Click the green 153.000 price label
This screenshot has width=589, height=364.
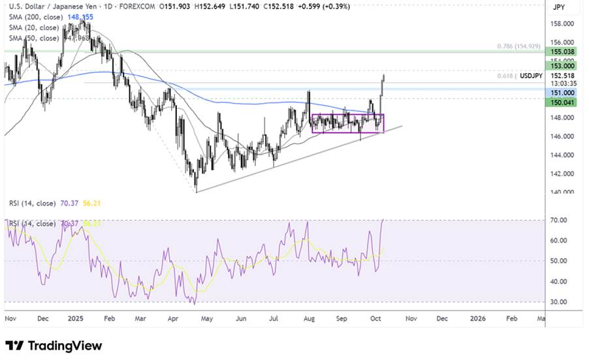point(562,65)
